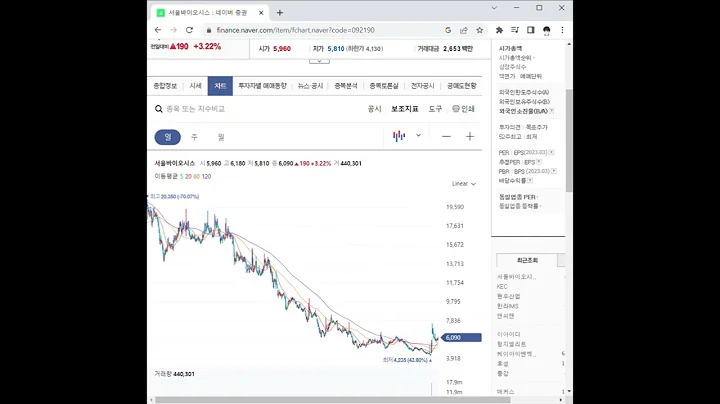The height and width of the screenshot is (404, 720).
Task: Open the info icon next to 외국인소진율(B/A)
Action: 551,111
